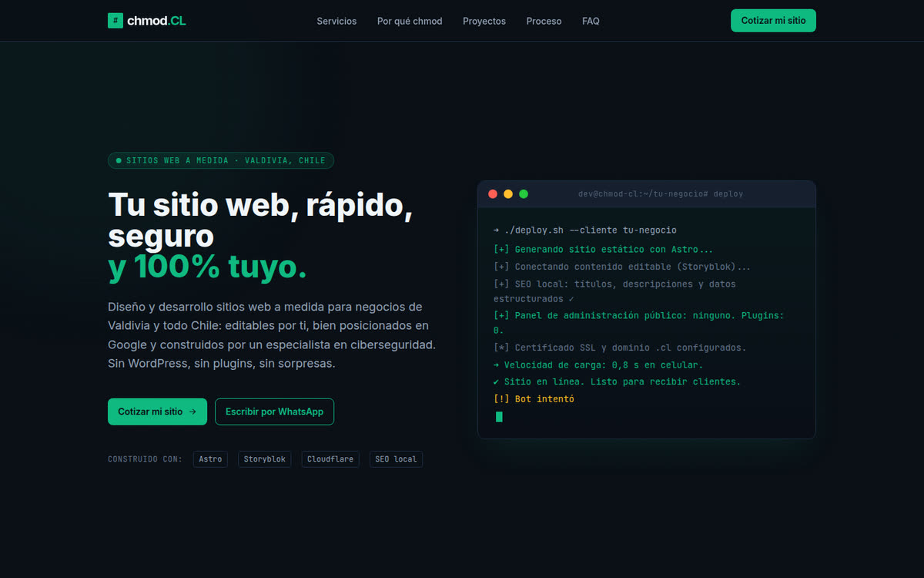Click the green terminal window dot
This screenshot has width=924, height=578.
pyautogui.click(x=524, y=194)
